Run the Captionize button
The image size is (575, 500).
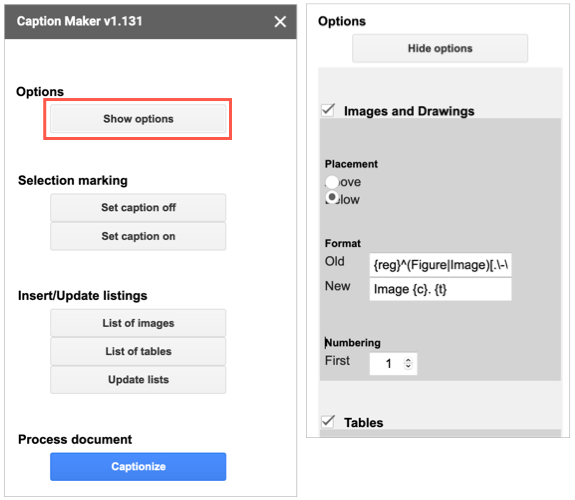138,466
